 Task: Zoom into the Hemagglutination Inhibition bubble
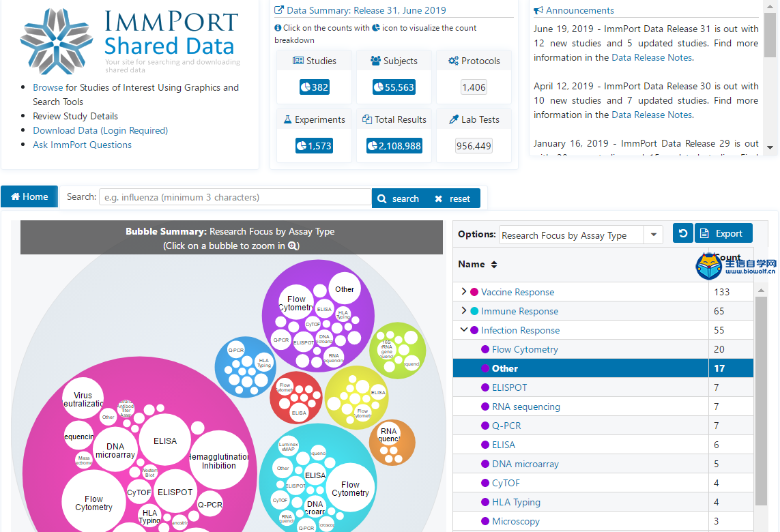tap(219, 461)
